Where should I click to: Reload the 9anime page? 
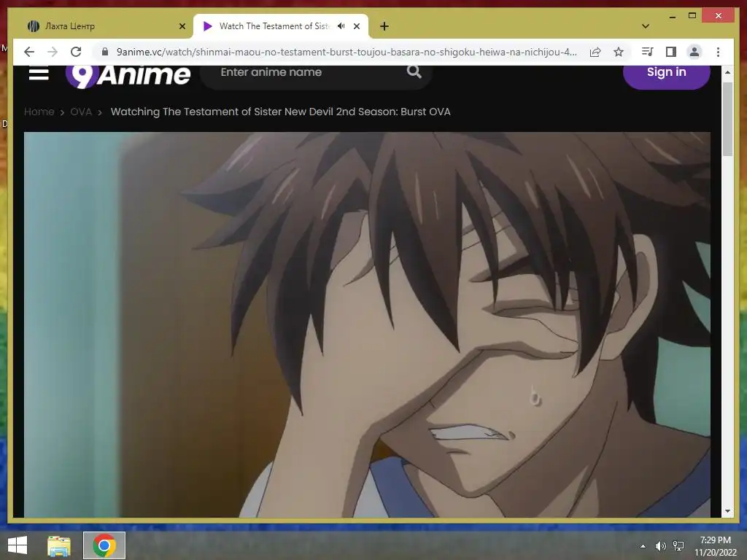[x=76, y=52]
